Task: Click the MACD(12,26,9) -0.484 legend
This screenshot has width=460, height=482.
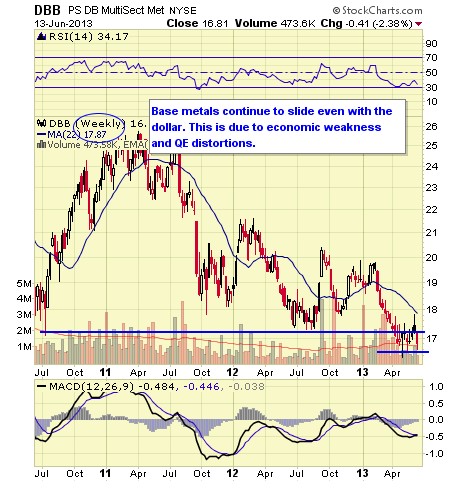Action: 112,387
